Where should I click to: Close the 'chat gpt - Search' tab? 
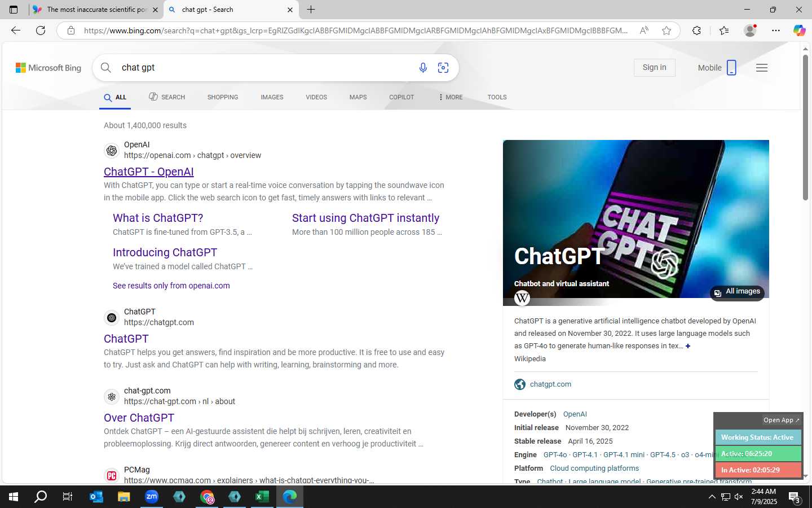pyautogui.click(x=290, y=10)
